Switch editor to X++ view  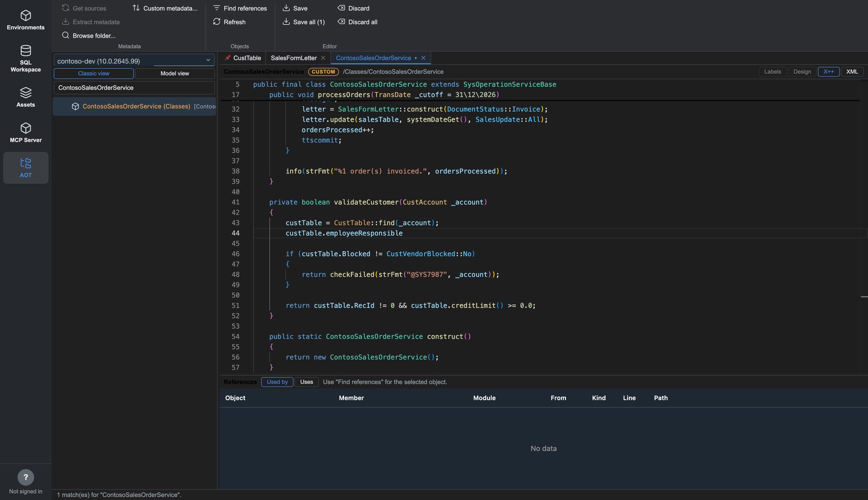click(x=828, y=71)
